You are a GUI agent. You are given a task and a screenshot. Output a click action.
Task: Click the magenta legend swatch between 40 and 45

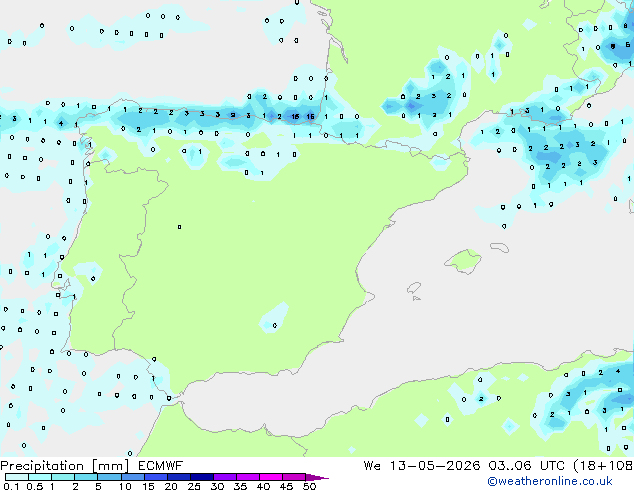(270, 477)
